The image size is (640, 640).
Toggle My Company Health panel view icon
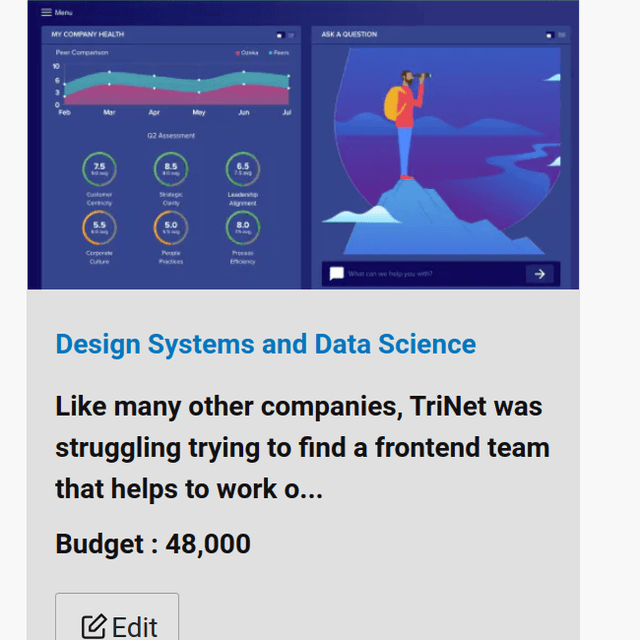click(280, 36)
